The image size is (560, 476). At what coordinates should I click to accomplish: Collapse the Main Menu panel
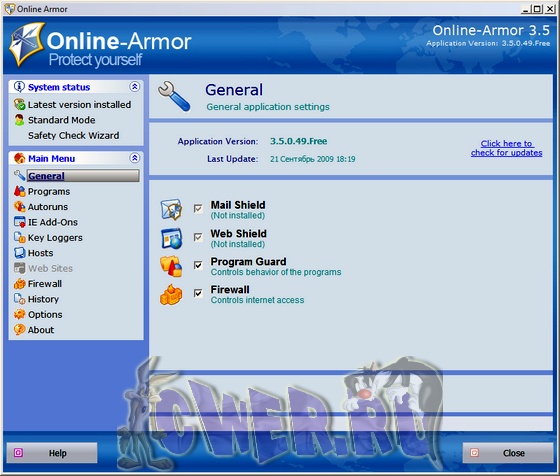pyautogui.click(x=135, y=158)
